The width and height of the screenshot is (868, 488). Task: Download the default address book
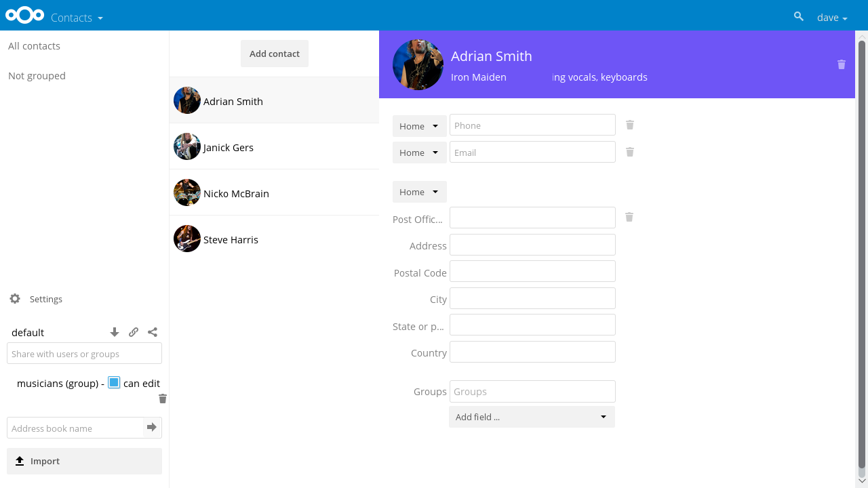115,332
